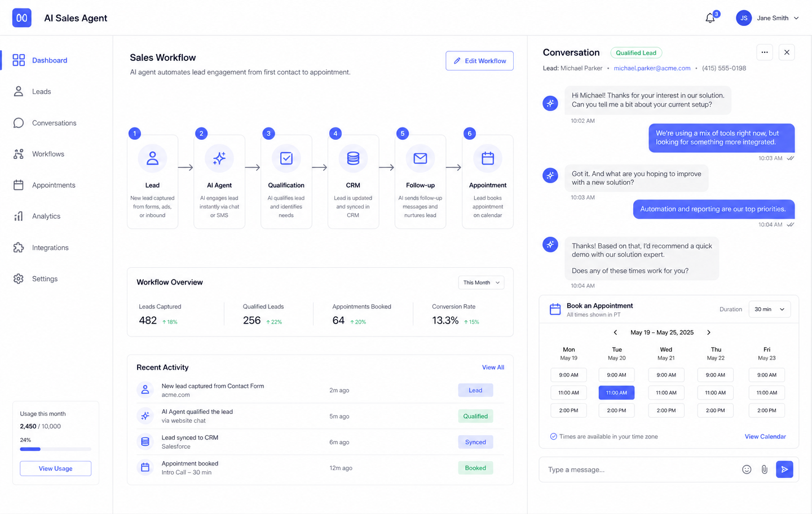Click the Conversion Rate value 13.3%

coord(445,320)
